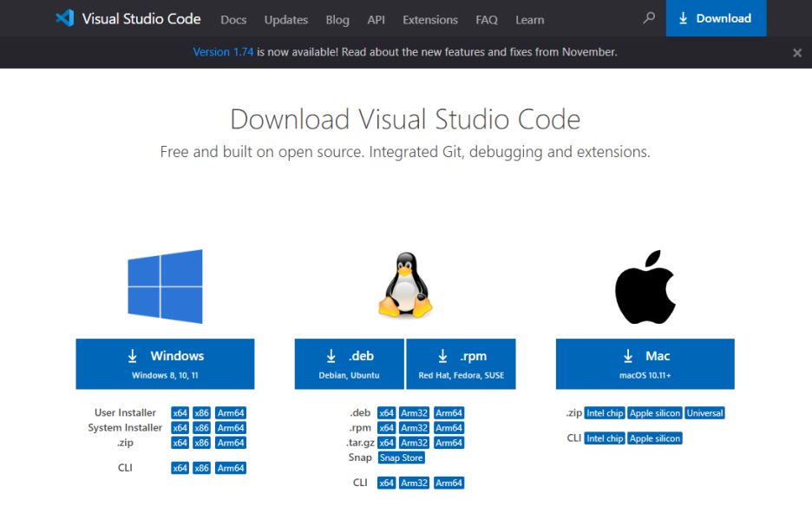Download Windows CLI x64
Image resolution: width=812 pixels, height=507 pixels.
pos(180,468)
